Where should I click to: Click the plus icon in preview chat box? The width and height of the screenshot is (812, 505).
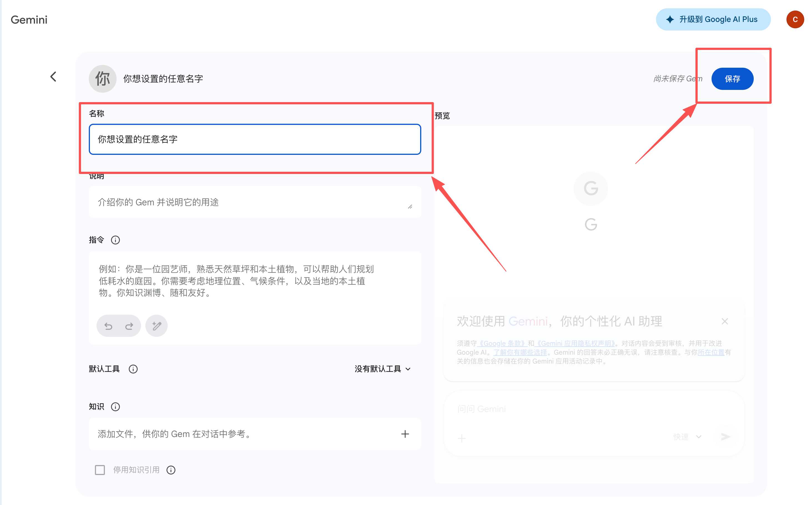pyautogui.click(x=462, y=438)
